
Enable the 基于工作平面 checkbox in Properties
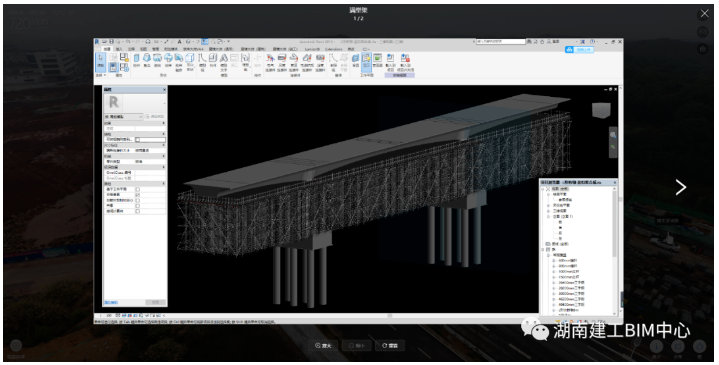138,189
